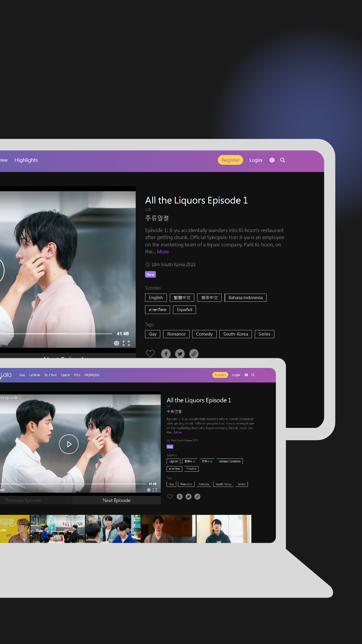Select Español subtitles on the tablet
This screenshot has width=362, height=644.
185,310
